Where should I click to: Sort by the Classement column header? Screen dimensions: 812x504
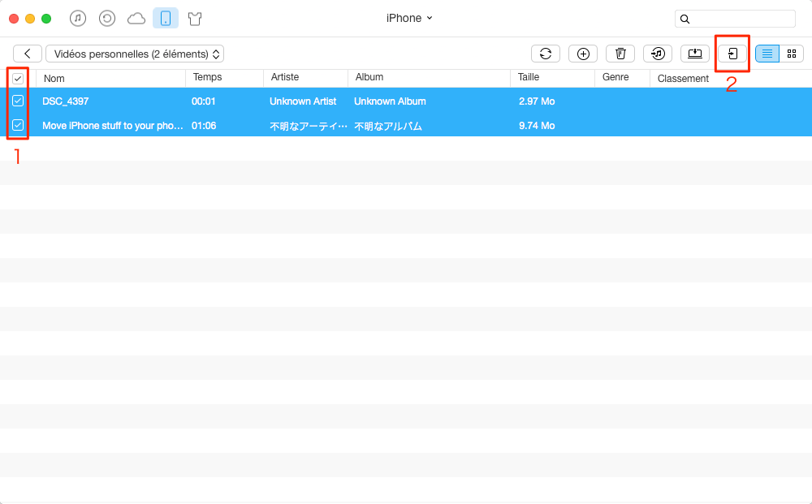(683, 79)
